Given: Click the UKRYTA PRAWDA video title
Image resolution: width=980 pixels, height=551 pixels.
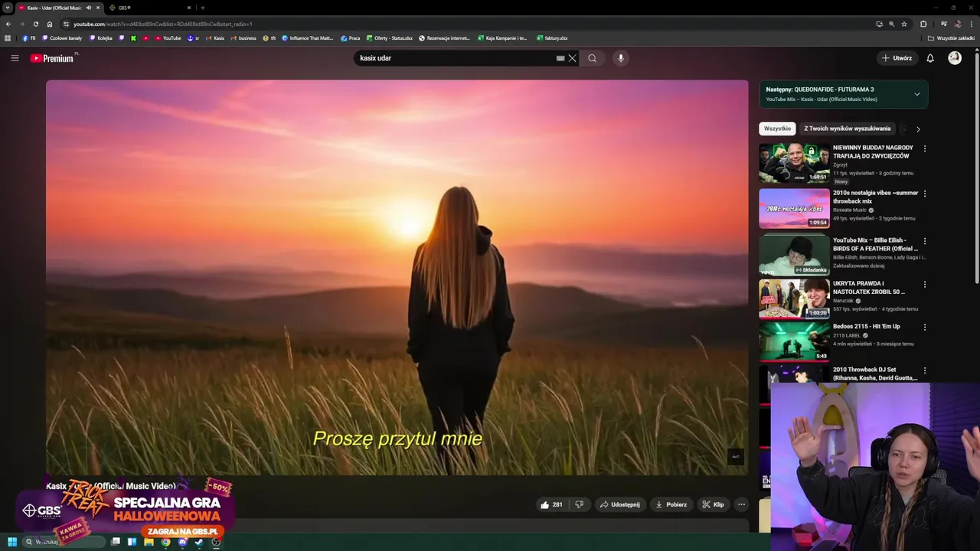Looking at the screenshot, I should tap(869, 288).
